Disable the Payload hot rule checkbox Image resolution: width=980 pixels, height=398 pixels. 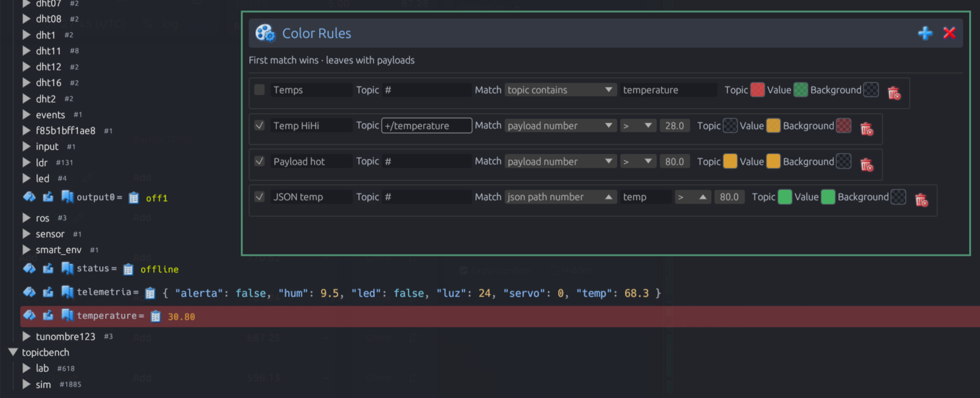tap(260, 161)
